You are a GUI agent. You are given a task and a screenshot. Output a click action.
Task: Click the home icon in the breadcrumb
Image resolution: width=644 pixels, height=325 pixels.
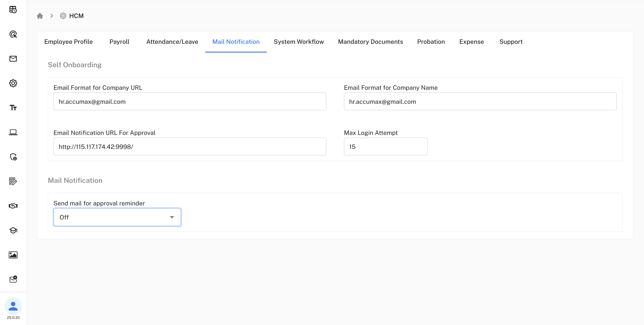click(x=40, y=16)
